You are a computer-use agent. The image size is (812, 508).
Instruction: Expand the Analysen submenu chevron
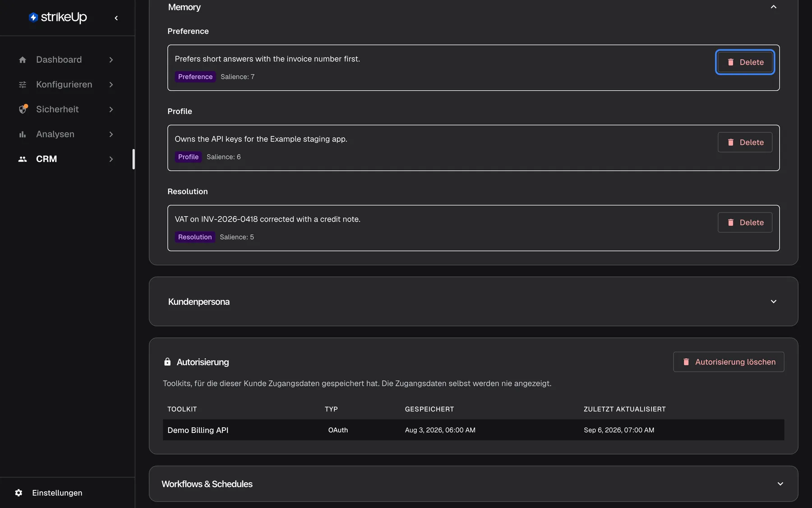pos(111,134)
